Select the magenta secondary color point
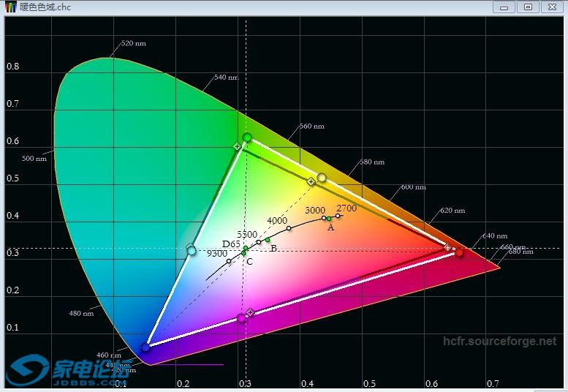The height and width of the screenshot is (392, 568). [x=242, y=318]
